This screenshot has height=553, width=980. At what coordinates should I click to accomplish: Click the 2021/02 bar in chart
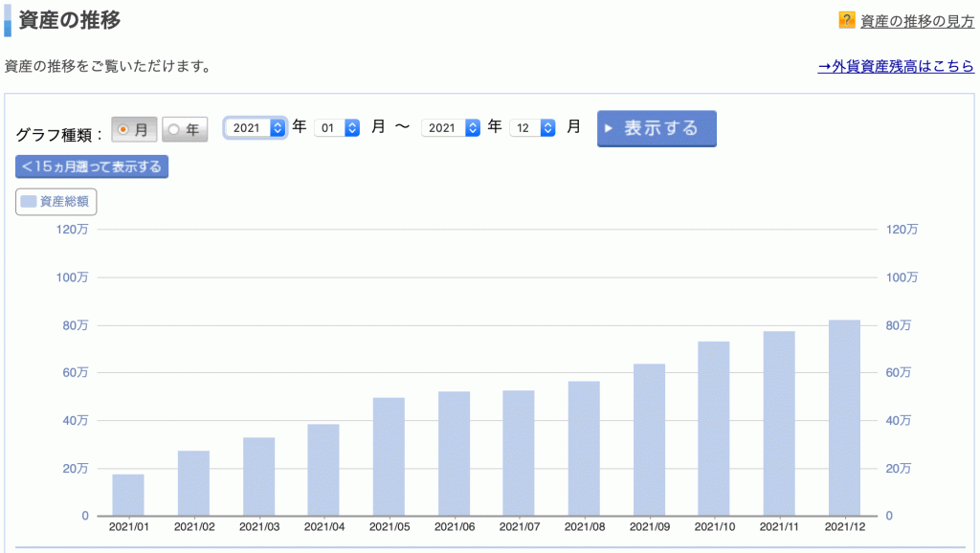coord(193,483)
